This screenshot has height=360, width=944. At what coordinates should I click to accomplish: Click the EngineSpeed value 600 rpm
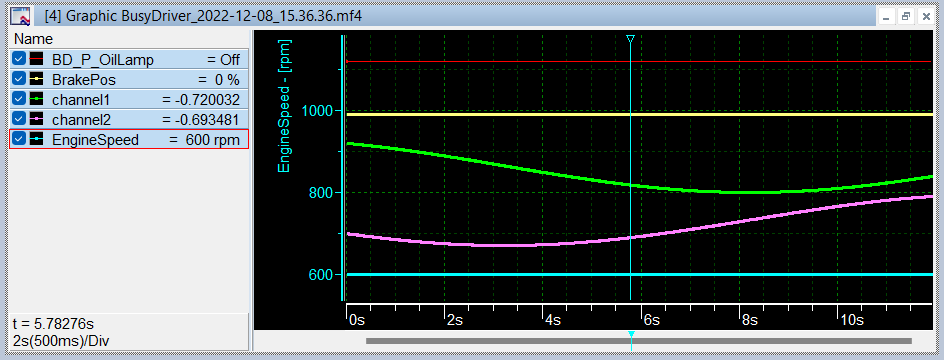tap(204, 140)
